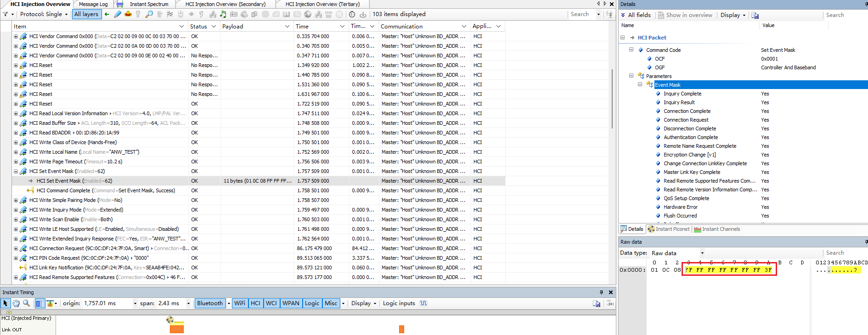Viewport: 868px width, 335px height.
Task: Toggle the column layout icon in Instant Timing
Action: [39, 303]
